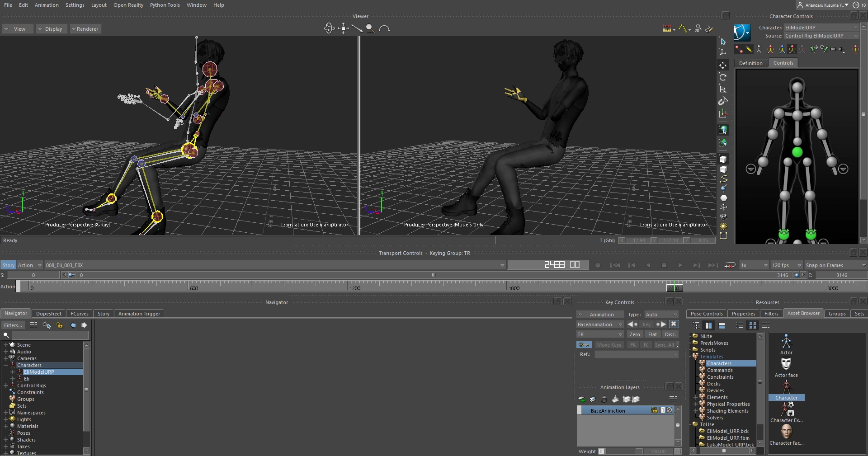Click the merge animation layers icon

click(615, 399)
